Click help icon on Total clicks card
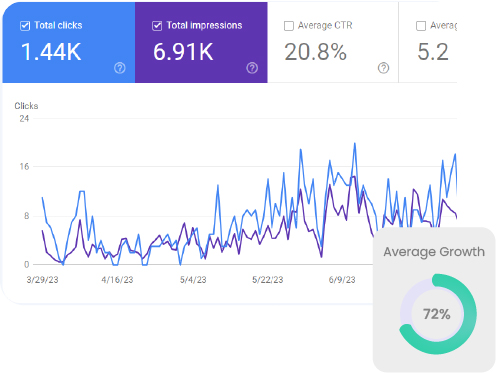Screen dimensions: 496x373 [x=120, y=68]
